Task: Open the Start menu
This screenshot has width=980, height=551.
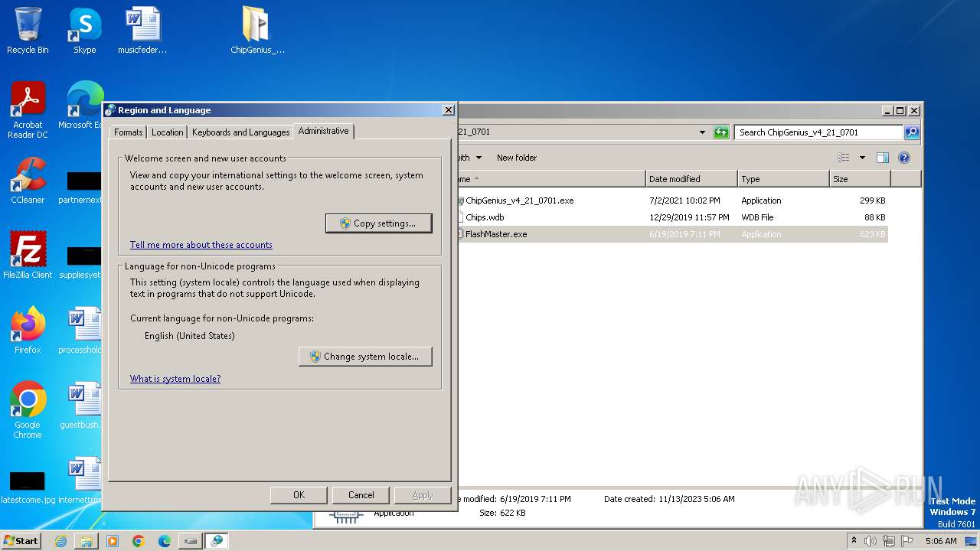Action: pyautogui.click(x=21, y=541)
